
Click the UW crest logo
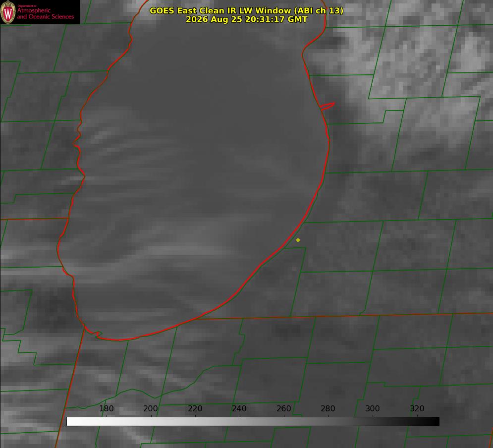tap(8, 12)
